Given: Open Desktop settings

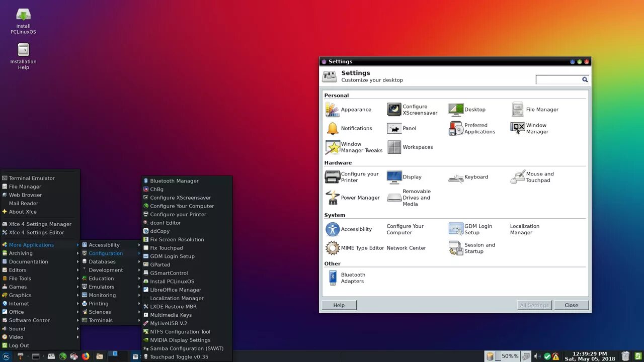Looking at the screenshot, I should tap(467, 110).
